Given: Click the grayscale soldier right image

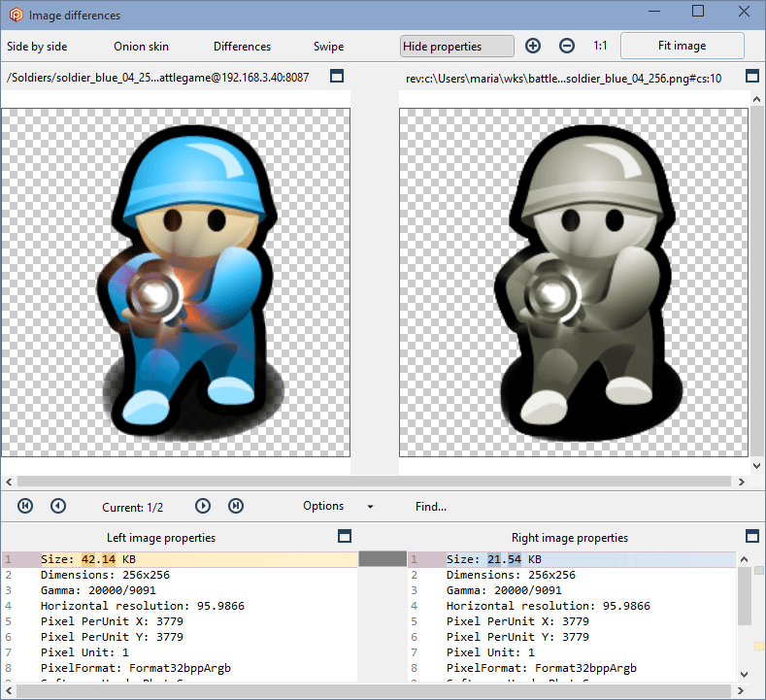Looking at the screenshot, I should (x=573, y=283).
